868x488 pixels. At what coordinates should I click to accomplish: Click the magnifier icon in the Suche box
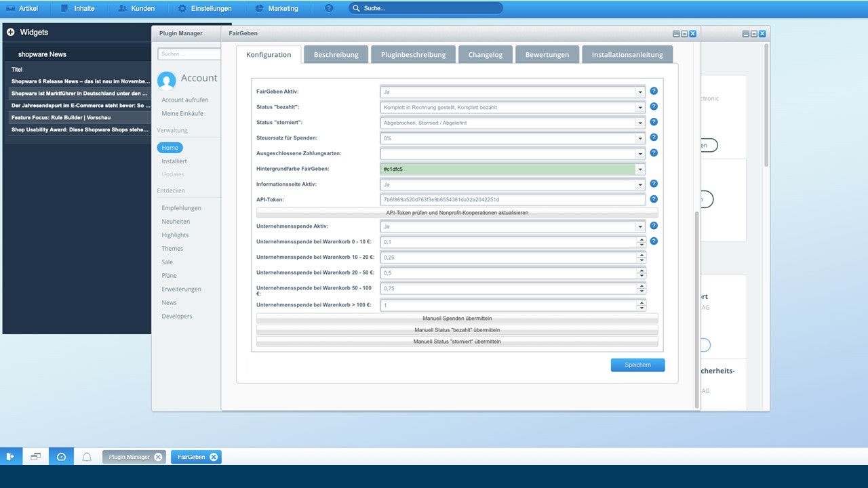[x=357, y=8]
